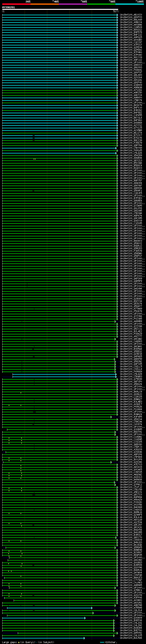This screenshot has height=644, width=146.
Task: Select hit UniRef100_Q6P3V9
Action: [131, 278]
